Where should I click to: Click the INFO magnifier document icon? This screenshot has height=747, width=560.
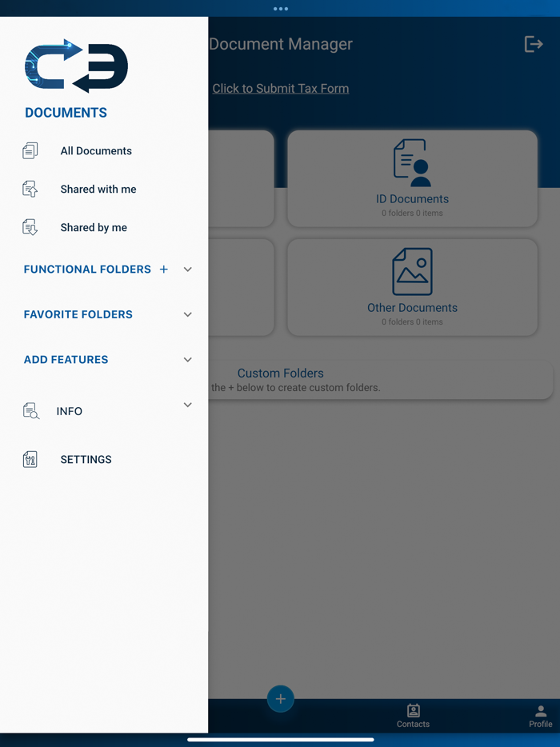[31, 410]
